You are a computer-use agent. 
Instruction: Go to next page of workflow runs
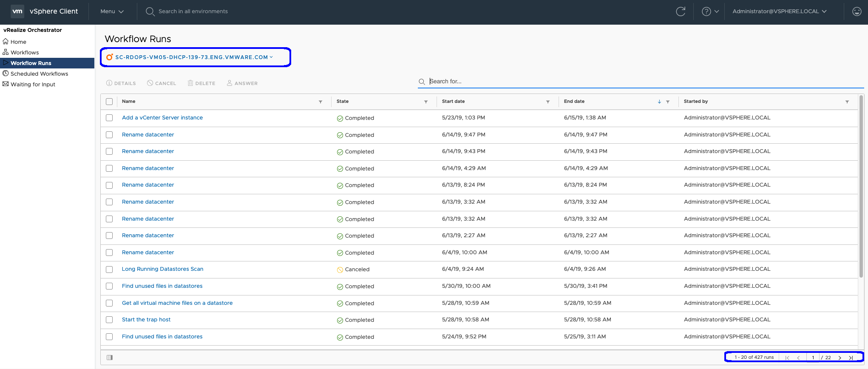[x=840, y=358]
